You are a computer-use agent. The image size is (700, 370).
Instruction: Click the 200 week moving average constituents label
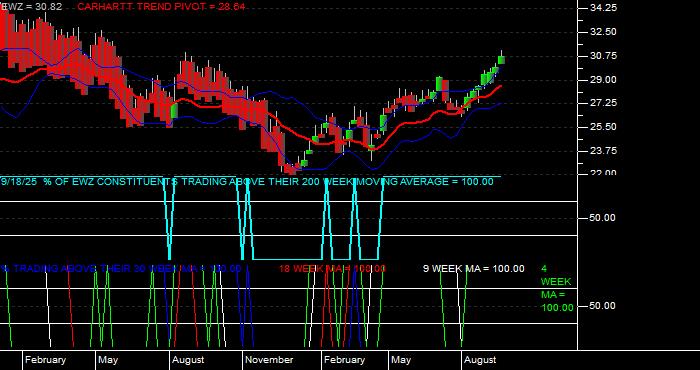[247, 182]
